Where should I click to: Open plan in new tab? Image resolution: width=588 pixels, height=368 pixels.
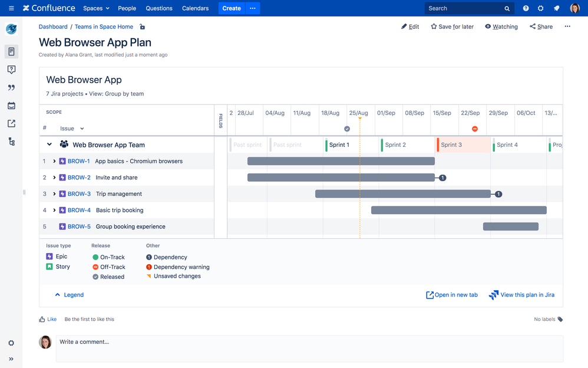(452, 295)
